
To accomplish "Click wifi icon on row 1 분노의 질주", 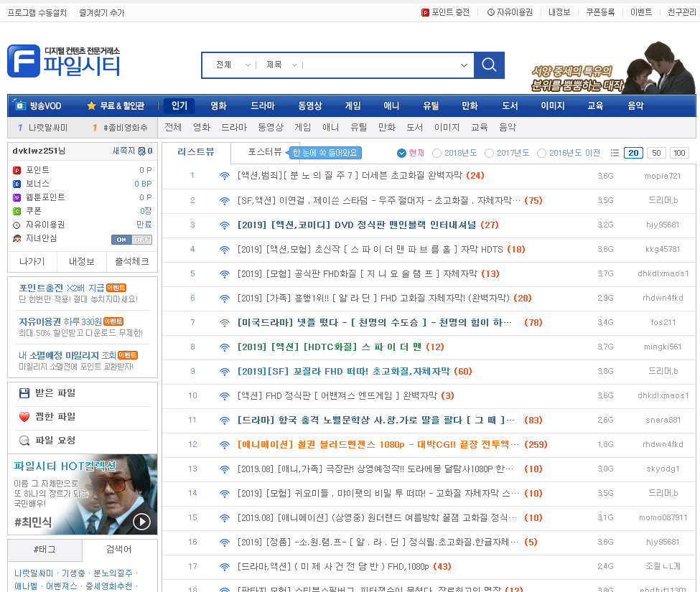I will pos(225,176).
